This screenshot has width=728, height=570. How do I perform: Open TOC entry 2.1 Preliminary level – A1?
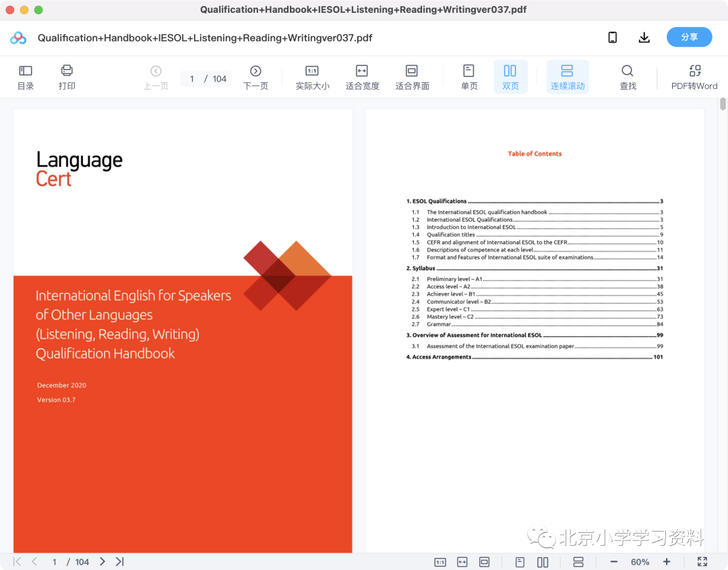(x=537, y=279)
